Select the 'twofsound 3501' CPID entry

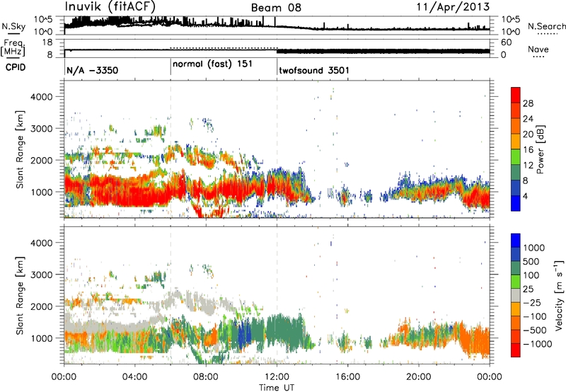314,70
